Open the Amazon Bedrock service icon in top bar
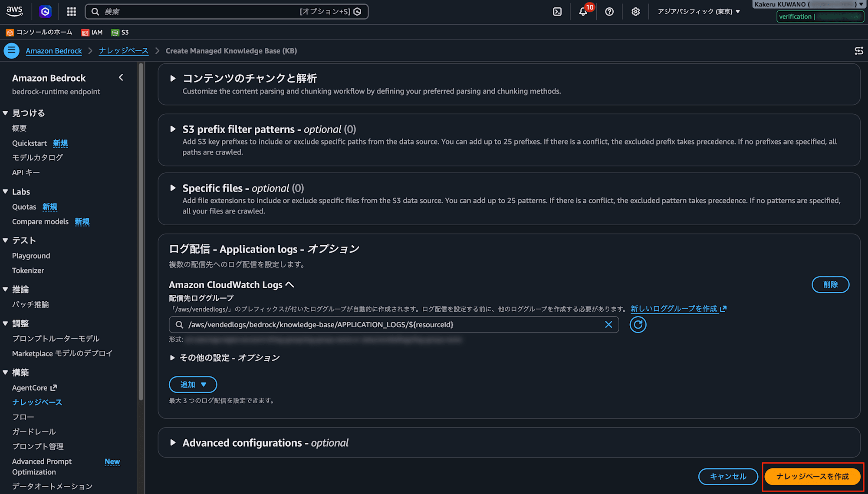This screenshot has width=868, height=494. (x=45, y=12)
